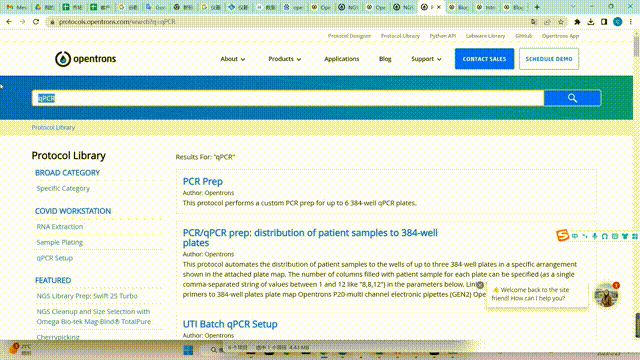
Task: Open the UTI Batch qPCR Setup result
Action: (x=230, y=324)
